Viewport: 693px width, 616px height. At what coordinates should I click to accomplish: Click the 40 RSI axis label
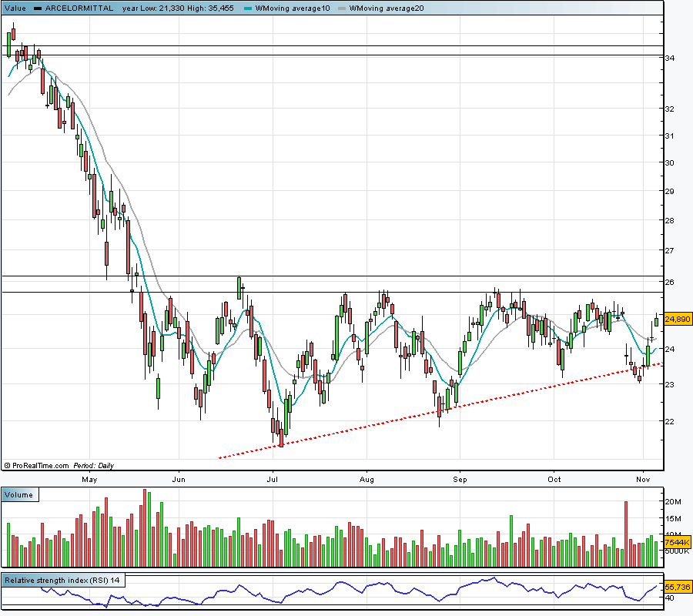coord(670,598)
